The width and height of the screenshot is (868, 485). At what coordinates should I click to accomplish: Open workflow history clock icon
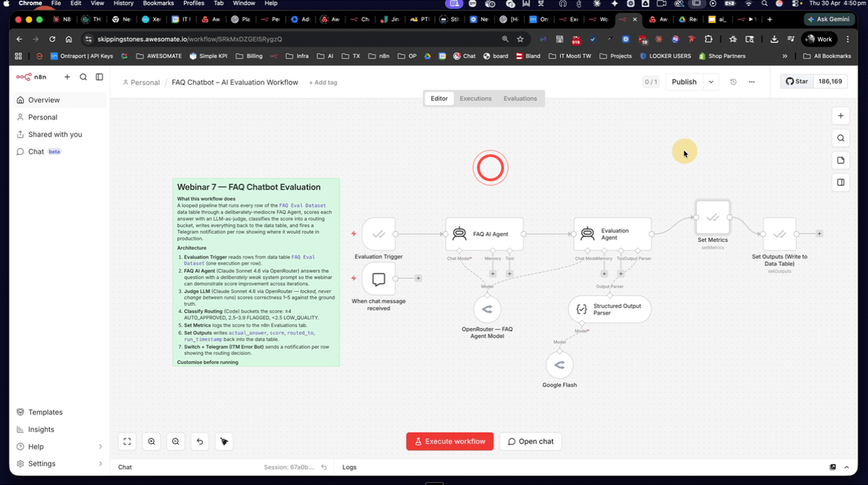click(733, 82)
